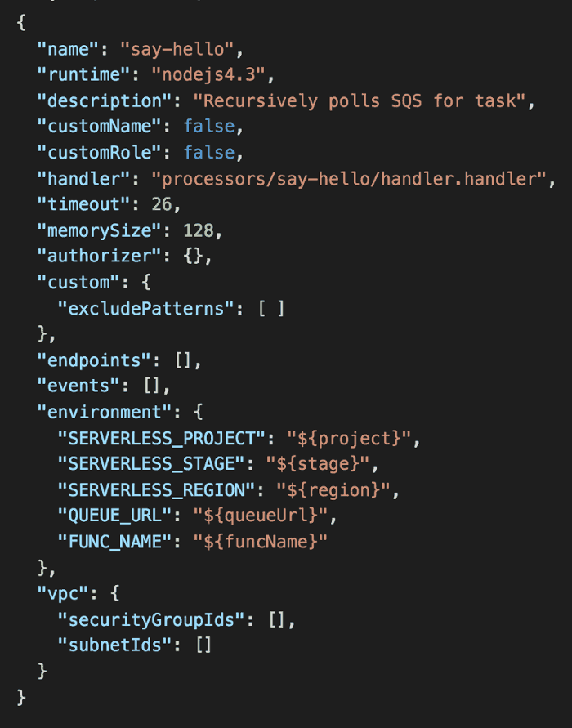This screenshot has height=728, width=572.
Task: Click the "name" key in the JSON
Action: [68, 48]
